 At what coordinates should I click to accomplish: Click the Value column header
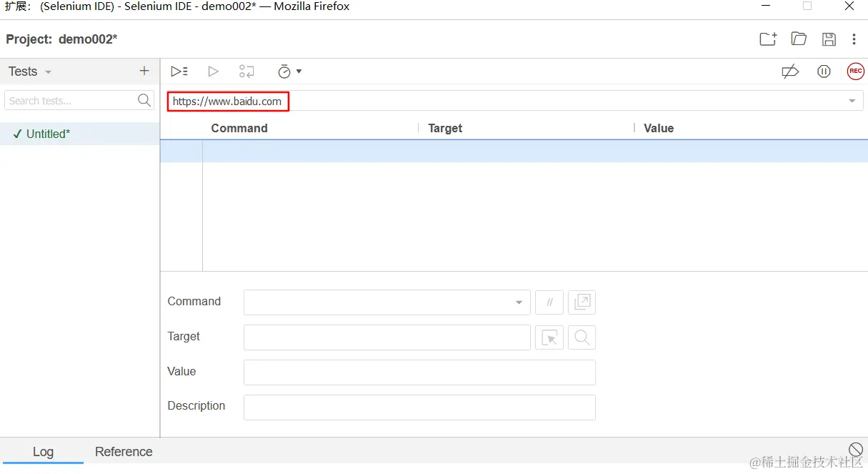pos(659,128)
